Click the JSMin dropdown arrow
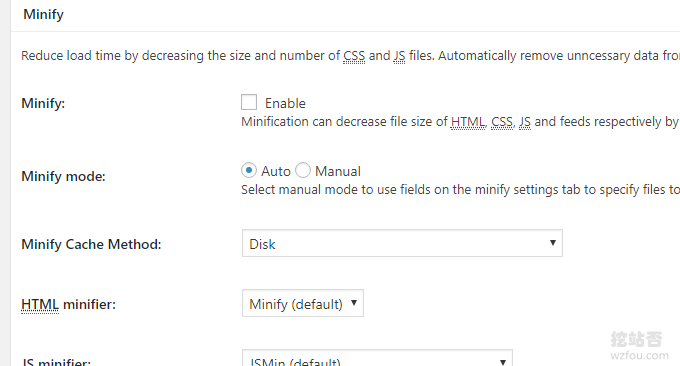This screenshot has height=366, width=680. click(x=503, y=362)
